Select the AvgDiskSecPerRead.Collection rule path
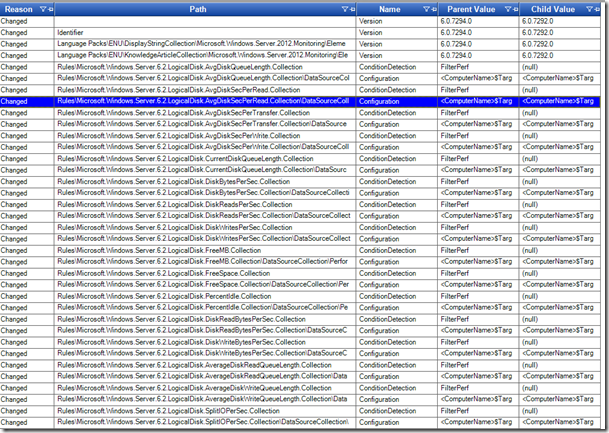Screen dimensions: 609x433 (205, 90)
